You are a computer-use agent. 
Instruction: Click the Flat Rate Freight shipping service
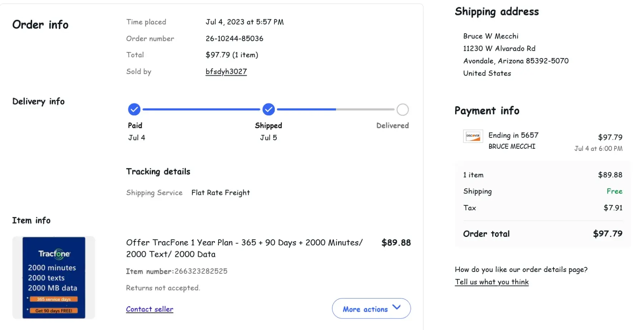pos(220,193)
